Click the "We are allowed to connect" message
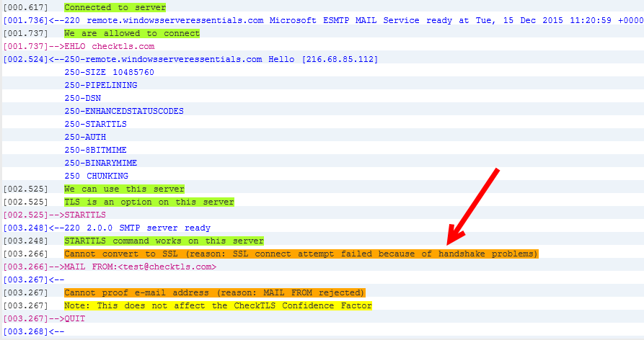This screenshot has width=644, height=340. (x=132, y=33)
